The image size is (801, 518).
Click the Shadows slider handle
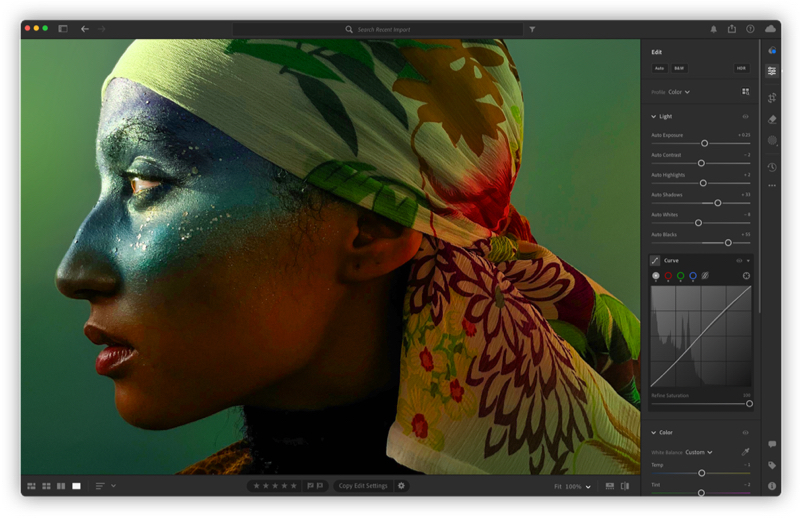tap(718, 203)
